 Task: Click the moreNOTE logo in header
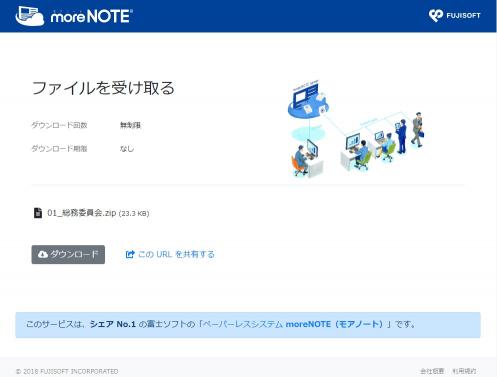74,16
